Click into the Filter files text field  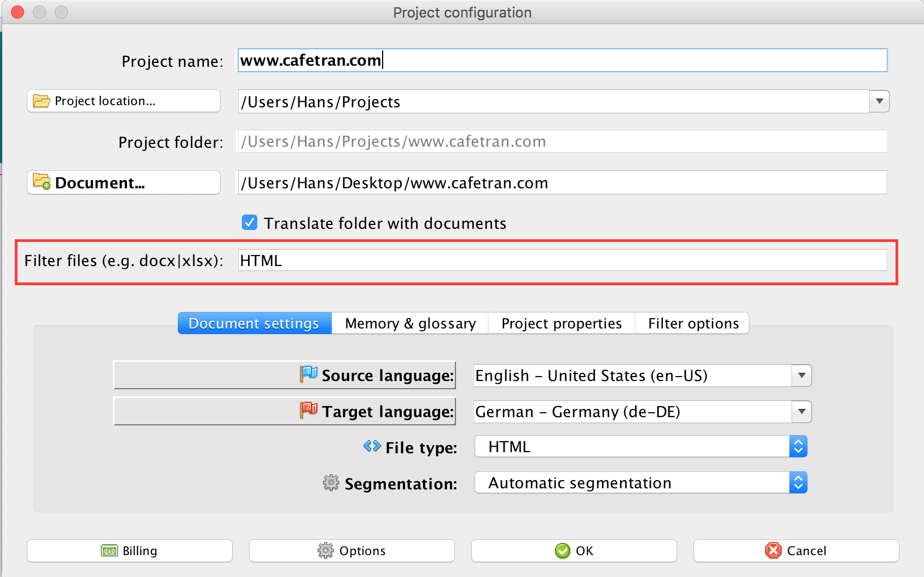point(562,261)
